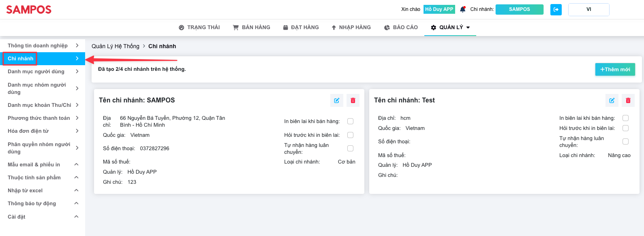
Task: Open 'Danh mục người dùng' in sidebar
Action: pos(43,71)
